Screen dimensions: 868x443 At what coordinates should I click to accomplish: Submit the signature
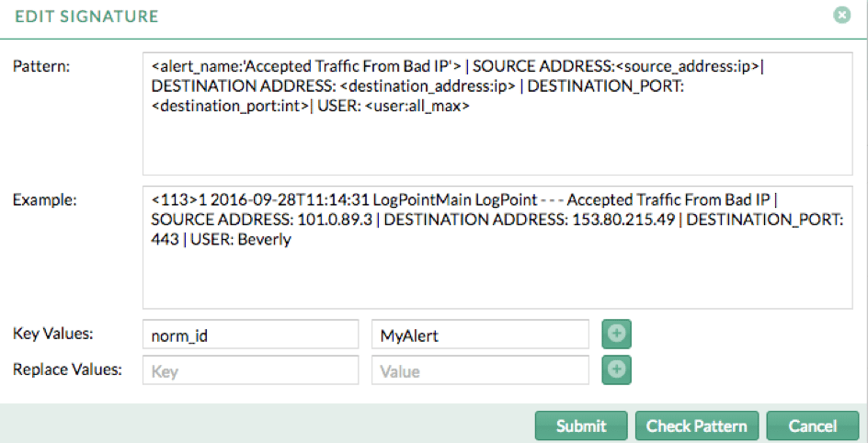(x=581, y=426)
